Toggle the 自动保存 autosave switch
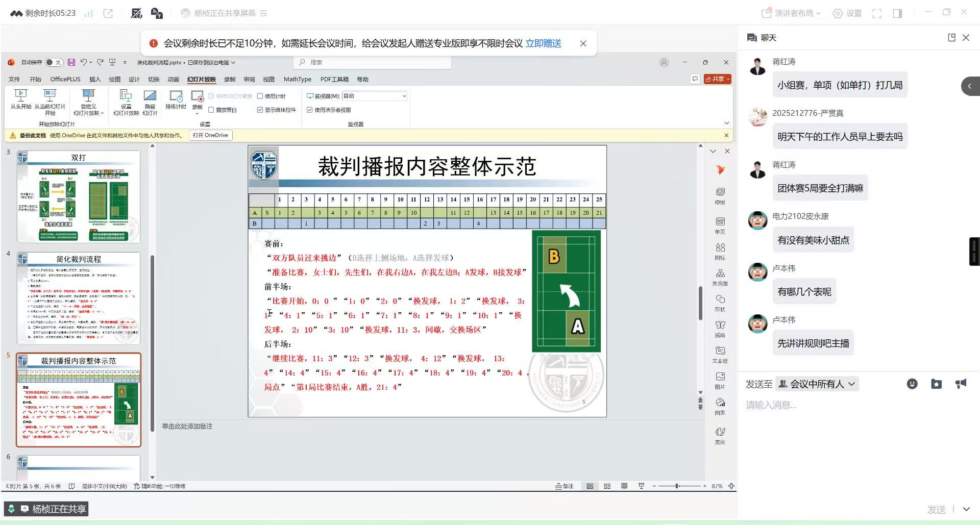This screenshot has height=525, width=980. point(53,62)
